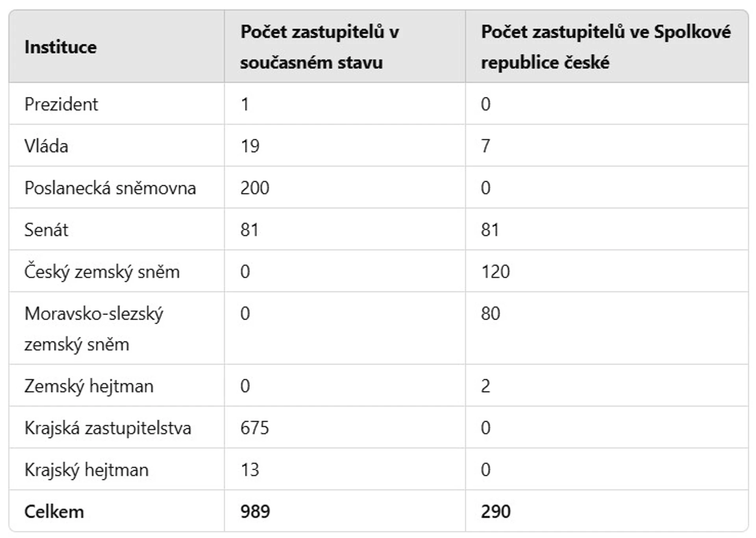The image size is (756, 538).
Task: Select the Počet zastupitelů v současném stavu header
Action: click(320, 47)
